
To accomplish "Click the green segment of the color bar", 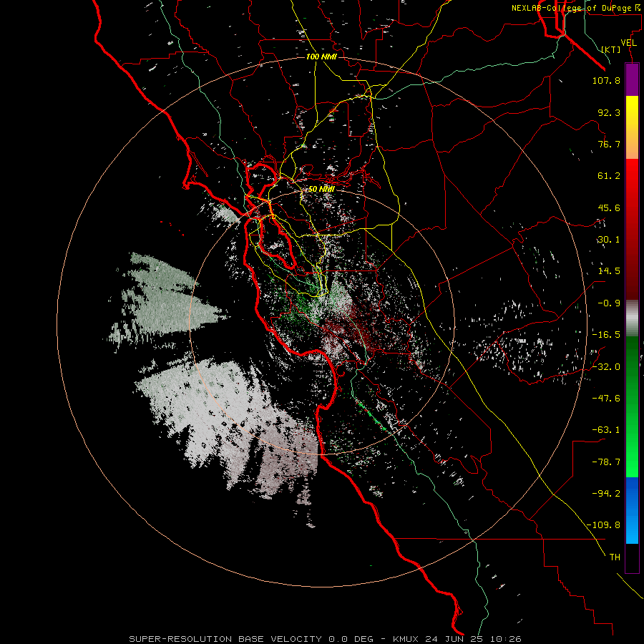I will click(x=632, y=406).
